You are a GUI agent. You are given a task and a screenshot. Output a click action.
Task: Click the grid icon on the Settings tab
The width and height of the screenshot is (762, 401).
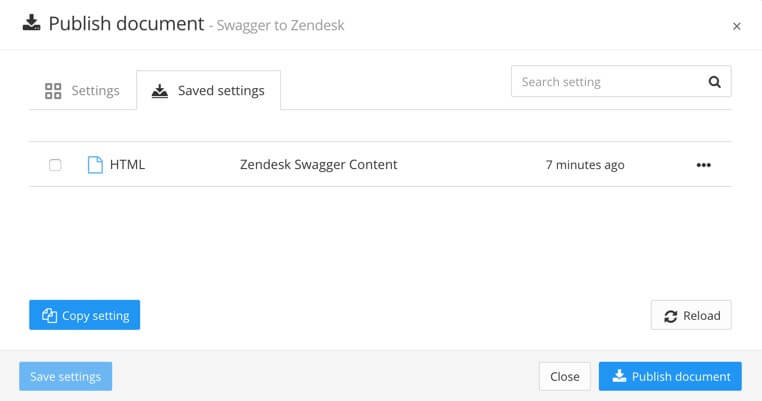tap(54, 91)
